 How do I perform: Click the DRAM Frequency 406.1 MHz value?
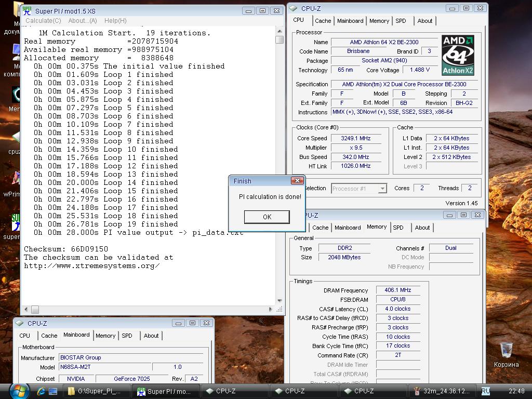point(398,290)
